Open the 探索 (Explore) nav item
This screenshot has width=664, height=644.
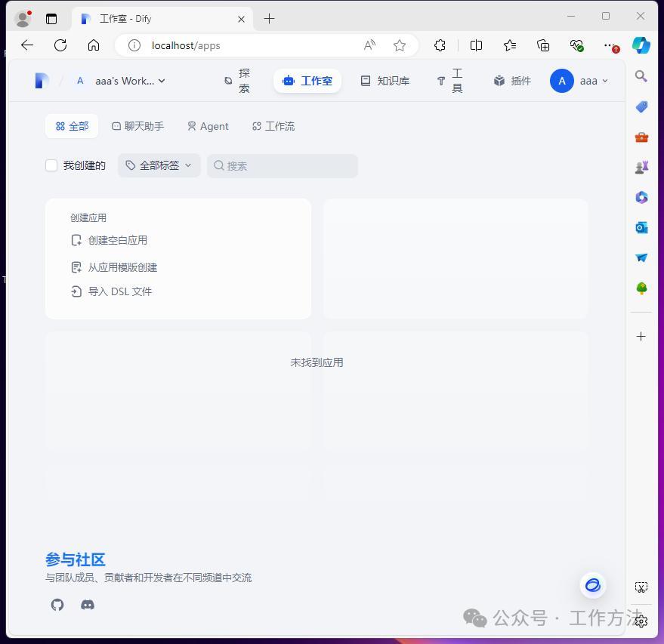pos(237,80)
